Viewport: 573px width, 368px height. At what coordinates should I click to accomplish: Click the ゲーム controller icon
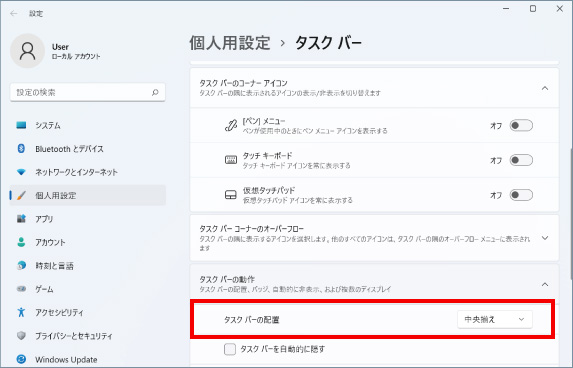[21, 289]
